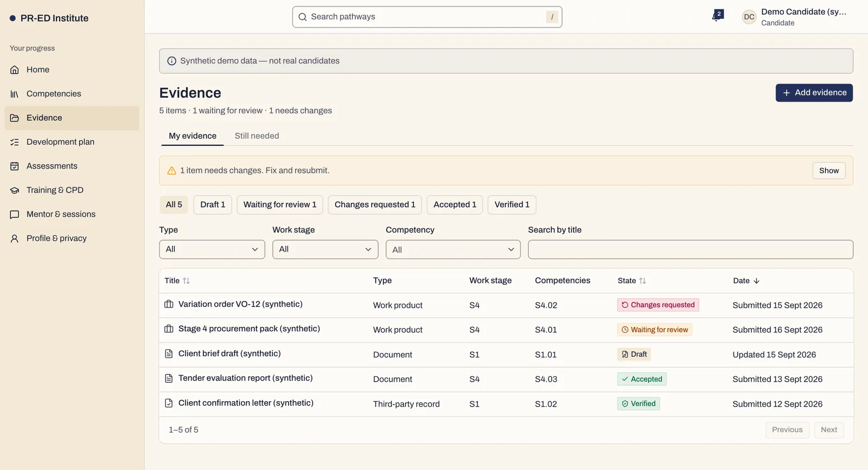Click the Development plan checklist icon

point(15,142)
